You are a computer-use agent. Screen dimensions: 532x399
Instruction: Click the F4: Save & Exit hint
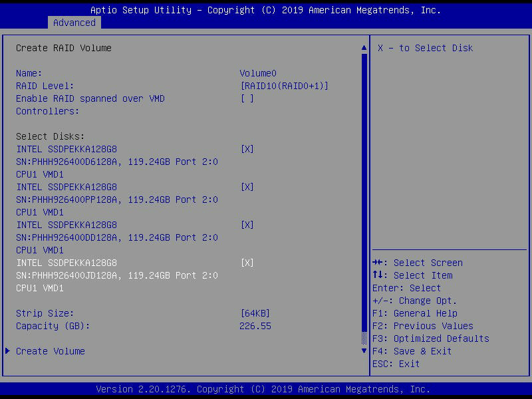coord(412,351)
